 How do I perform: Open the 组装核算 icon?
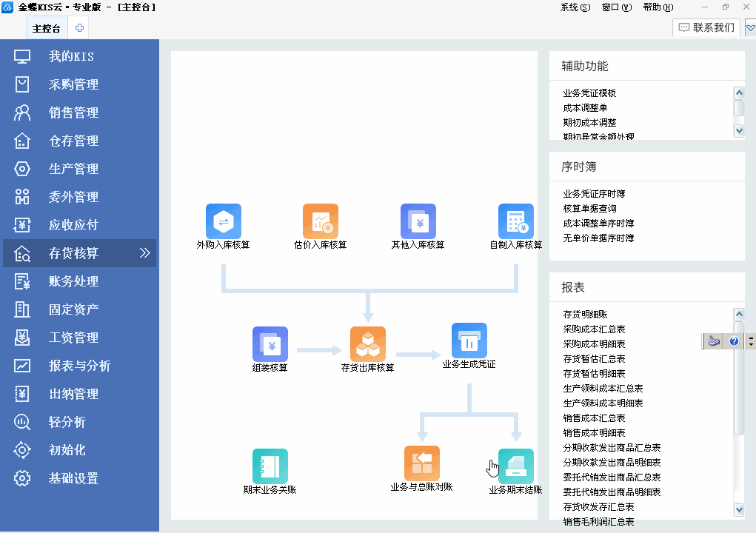[x=270, y=344]
